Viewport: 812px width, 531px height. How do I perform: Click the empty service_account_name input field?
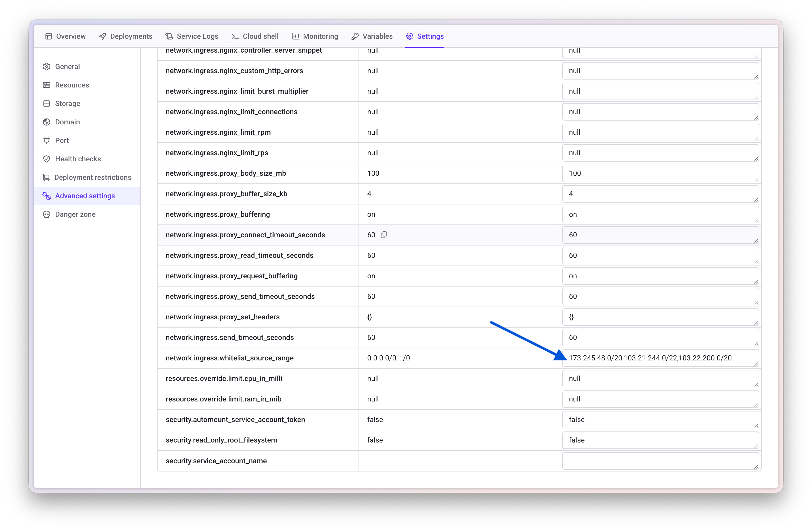tap(661, 461)
